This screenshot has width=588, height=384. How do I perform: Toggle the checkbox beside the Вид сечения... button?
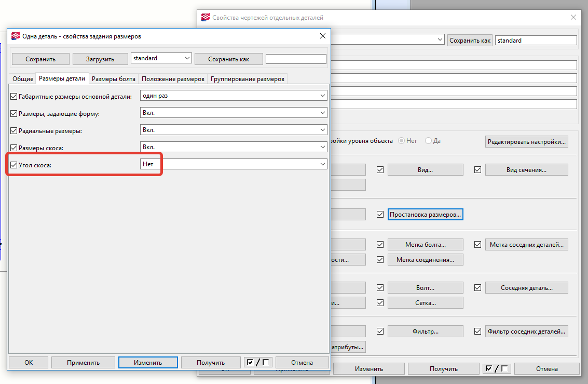[x=477, y=170]
